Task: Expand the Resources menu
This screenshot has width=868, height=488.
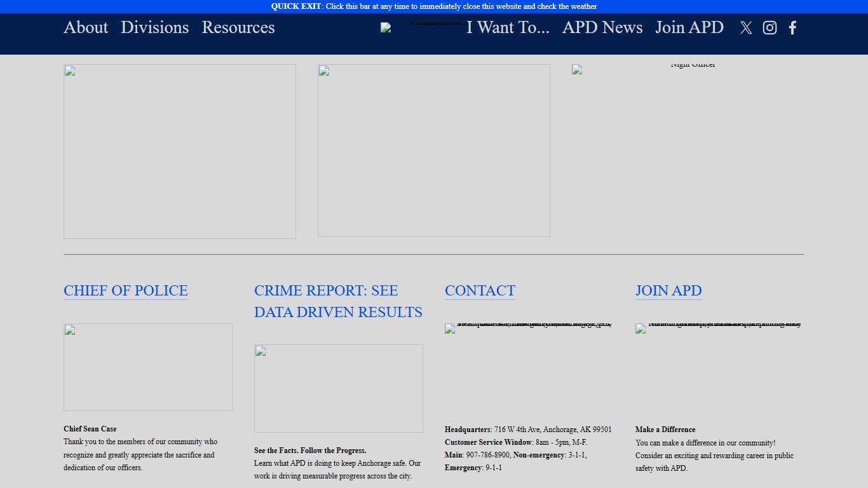Action: coord(238,27)
